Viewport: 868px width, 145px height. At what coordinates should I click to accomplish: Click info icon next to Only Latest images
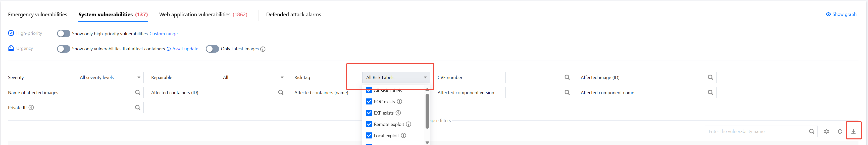(x=263, y=49)
